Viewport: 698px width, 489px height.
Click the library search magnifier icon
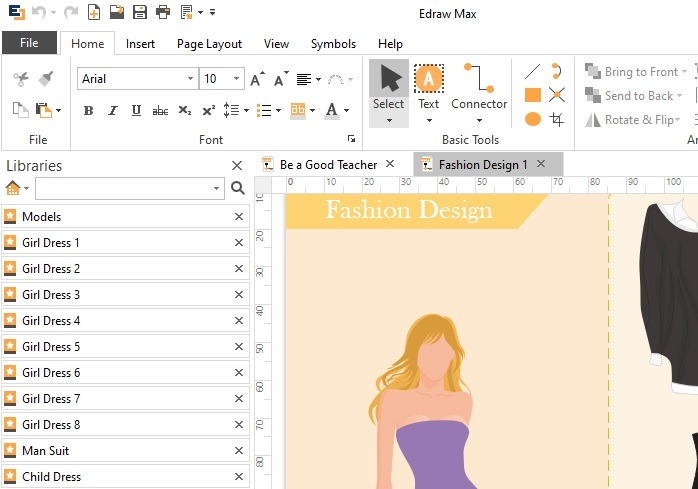click(238, 188)
